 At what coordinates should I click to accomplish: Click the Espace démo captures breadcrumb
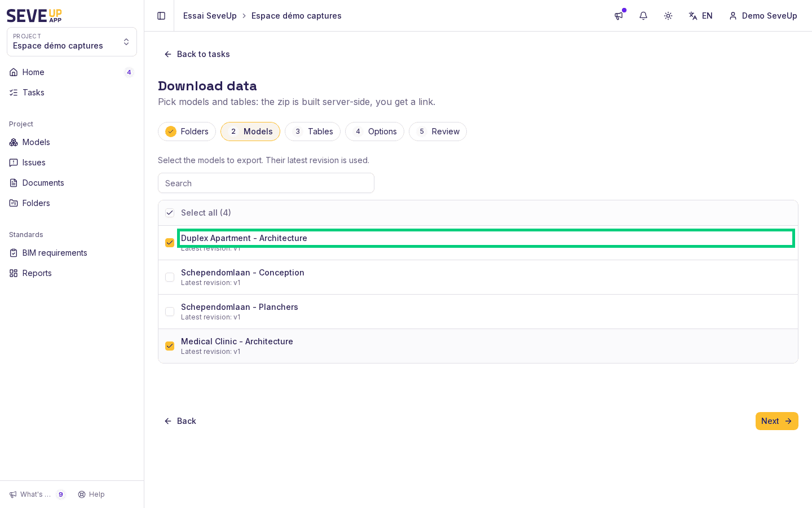(297, 16)
